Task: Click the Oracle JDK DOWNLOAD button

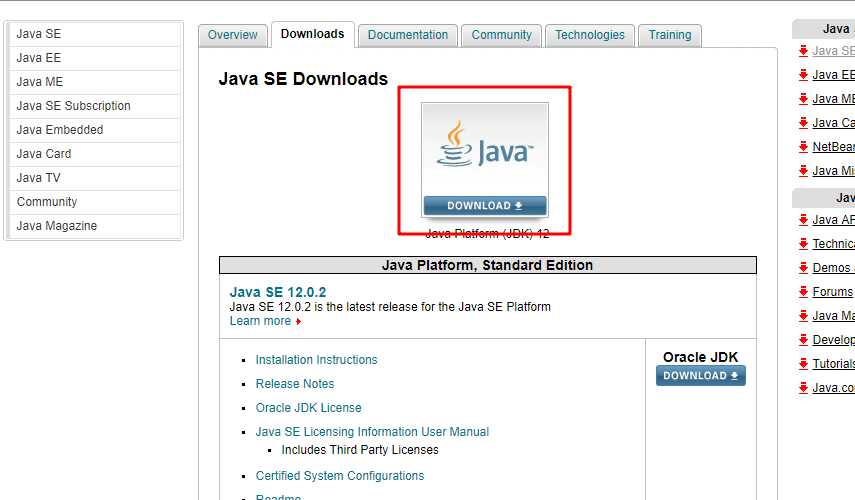Action: pos(701,376)
